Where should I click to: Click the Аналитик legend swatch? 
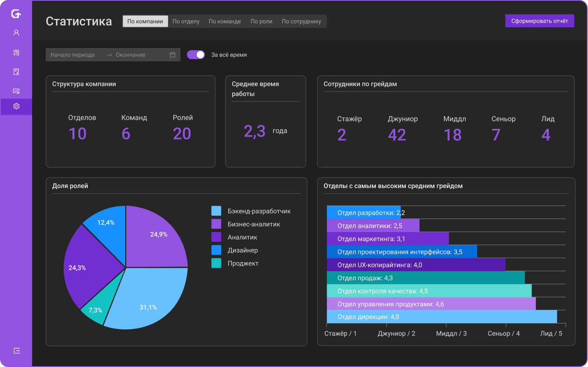pyautogui.click(x=217, y=237)
